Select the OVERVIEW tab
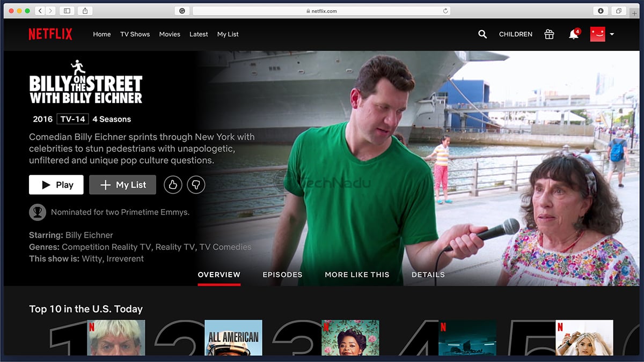The height and width of the screenshot is (362, 644). 219,275
